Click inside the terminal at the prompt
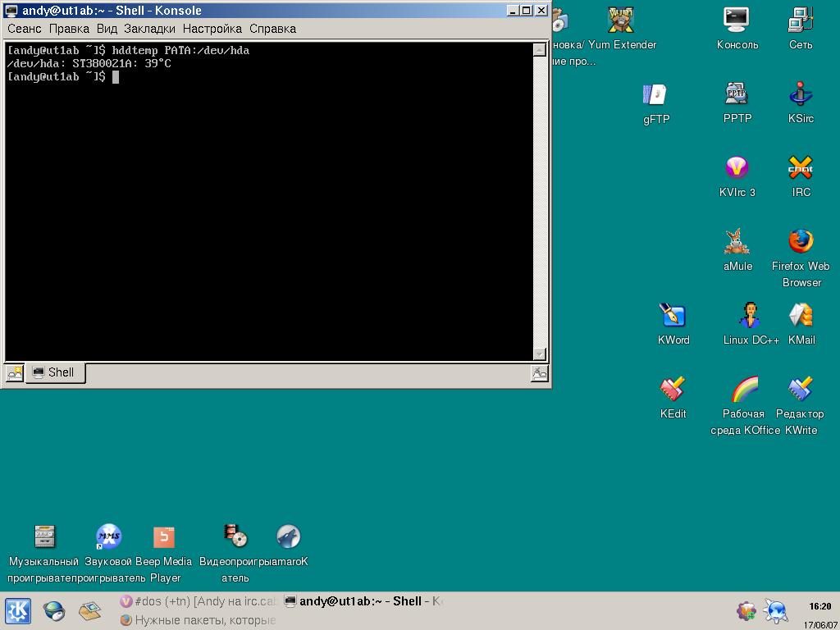This screenshot has height=630, width=840. pyautogui.click(x=116, y=76)
